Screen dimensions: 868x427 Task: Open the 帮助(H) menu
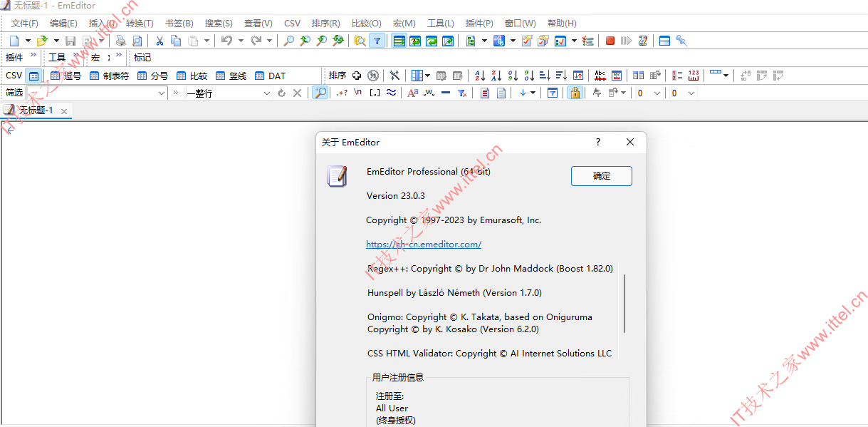pos(562,24)
